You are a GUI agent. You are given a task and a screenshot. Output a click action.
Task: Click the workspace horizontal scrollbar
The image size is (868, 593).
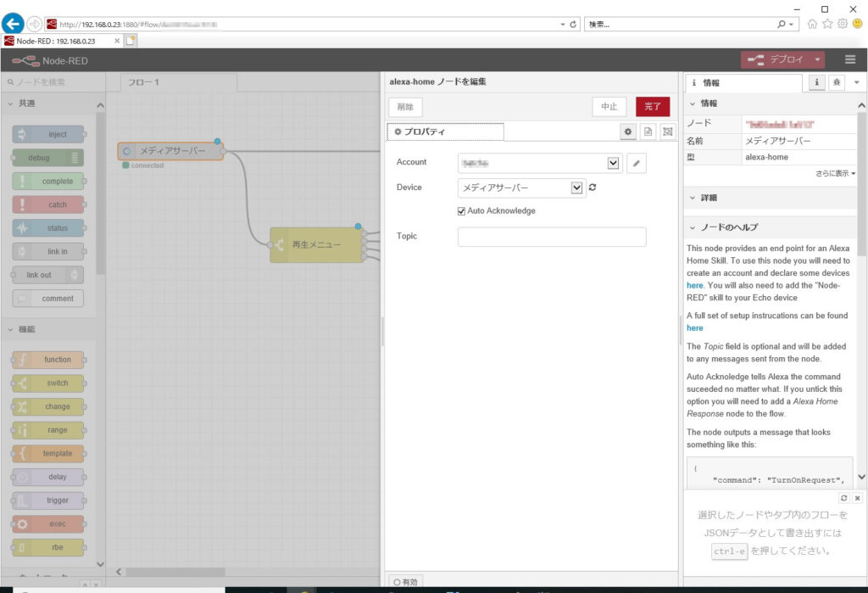175,572
